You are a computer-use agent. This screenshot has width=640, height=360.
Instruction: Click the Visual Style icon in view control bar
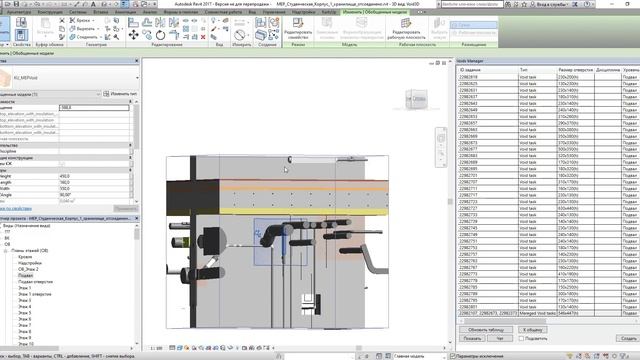click(x=180, y=348)
